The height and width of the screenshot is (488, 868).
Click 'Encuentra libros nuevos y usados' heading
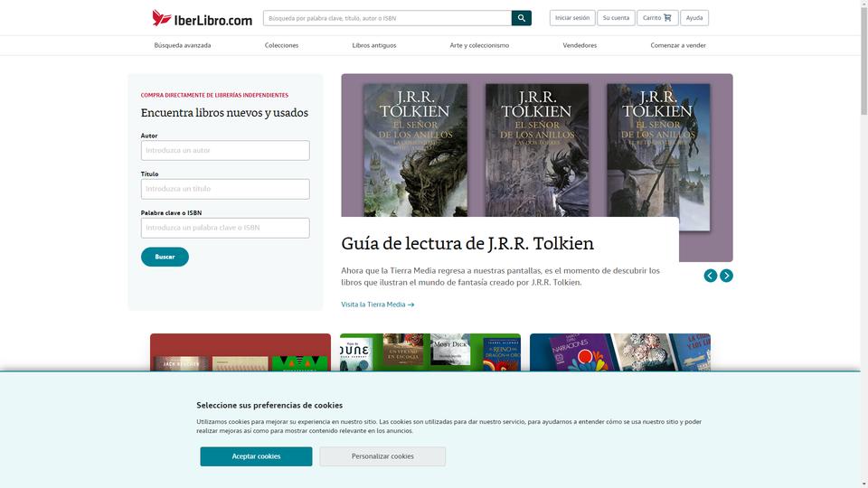coord(224,113)
